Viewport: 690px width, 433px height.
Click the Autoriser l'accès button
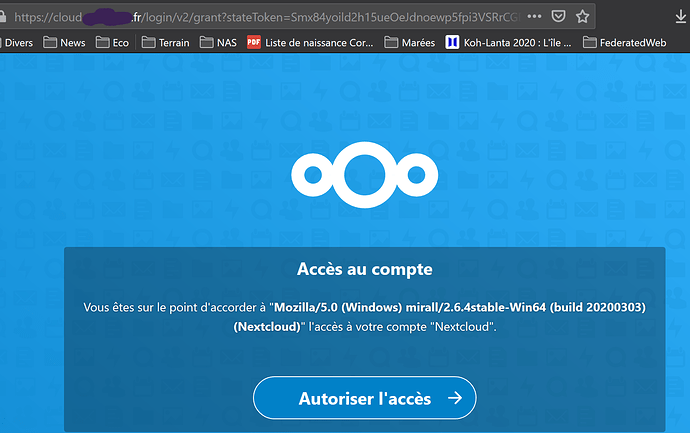coord(364,398)
